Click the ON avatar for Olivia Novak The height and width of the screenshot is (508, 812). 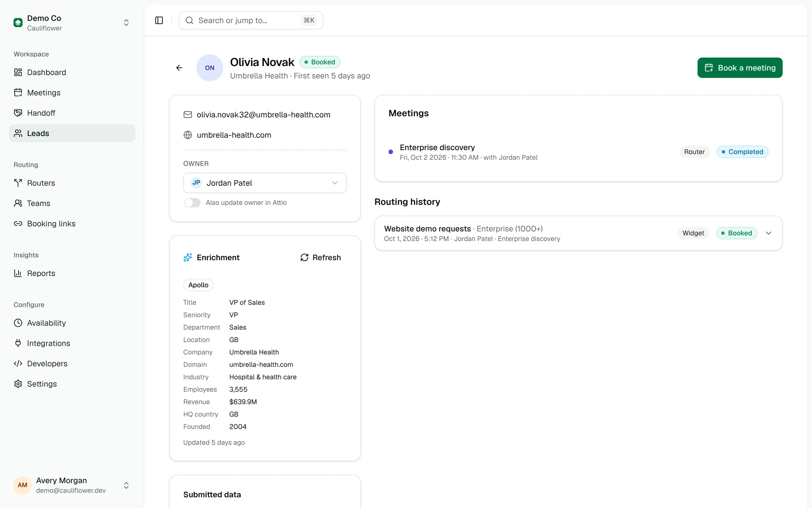(210, 68)
